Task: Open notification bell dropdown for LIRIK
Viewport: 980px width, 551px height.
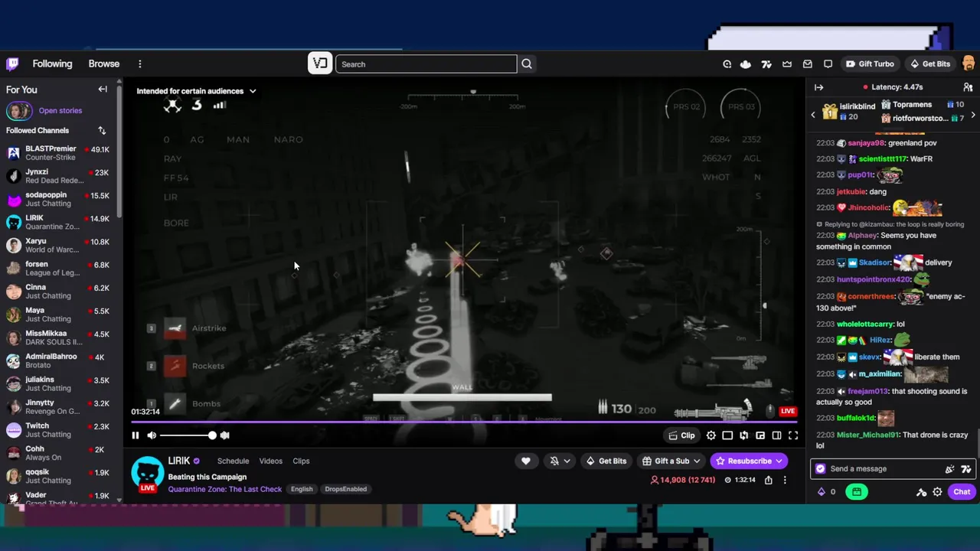Action: tap(560, 461)
